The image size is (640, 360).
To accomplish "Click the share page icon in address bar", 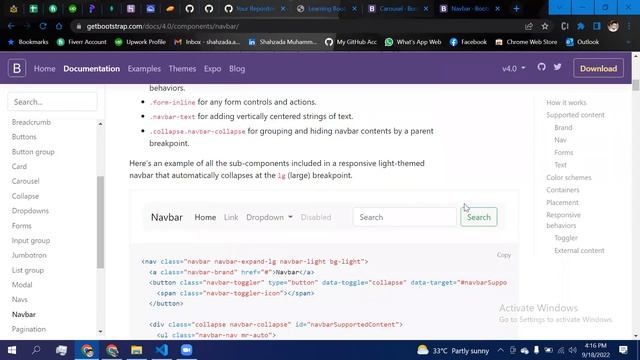I will click(529, 26).
